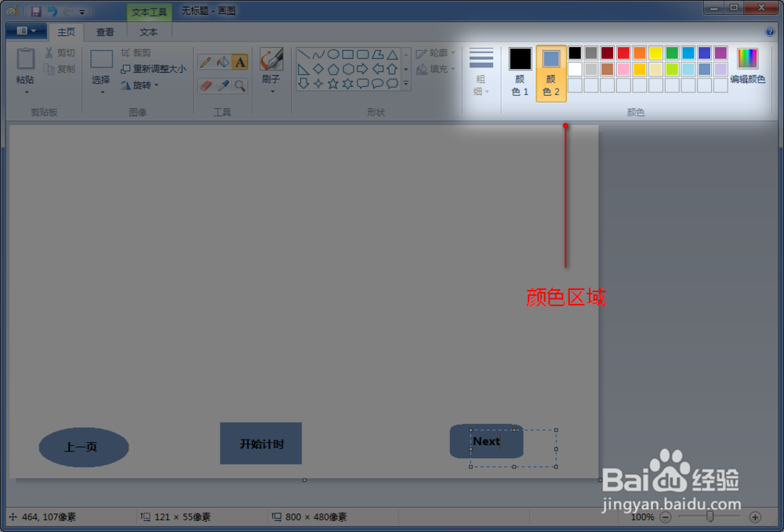Choose the Pentagon shape
784x532 pixels.
[x=333, y=69]
